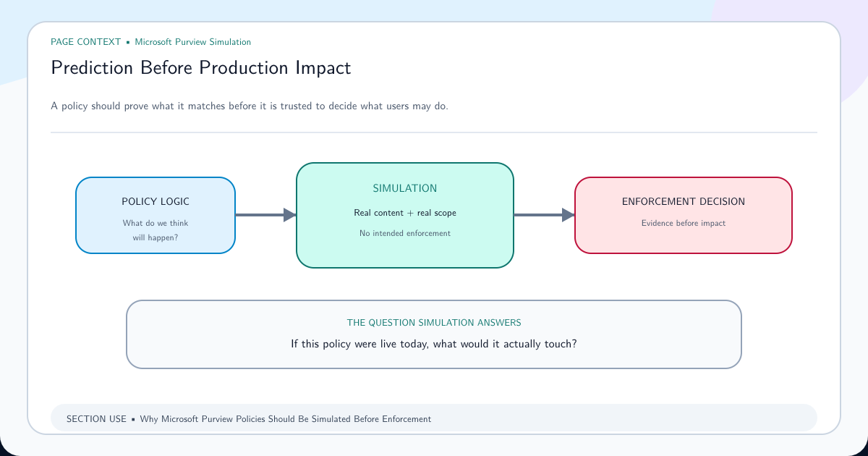This screenshot has width=868, height=456.
Task: Click the 'What do we think will happen?' text
Action: [156, 230]
